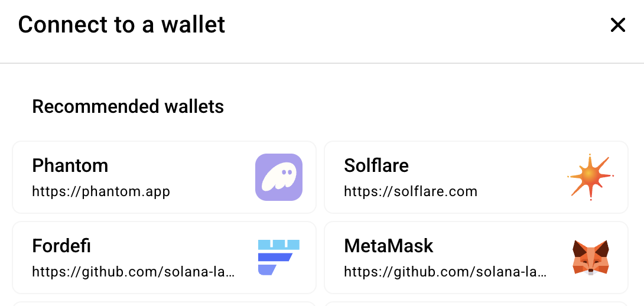
Task: Click the truncated GitHub URL under Fordefi
Action: pos(134,272)
